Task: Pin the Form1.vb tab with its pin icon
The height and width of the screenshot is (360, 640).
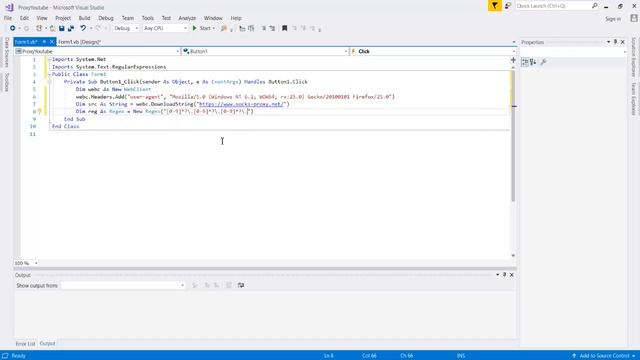Action: 44,42
